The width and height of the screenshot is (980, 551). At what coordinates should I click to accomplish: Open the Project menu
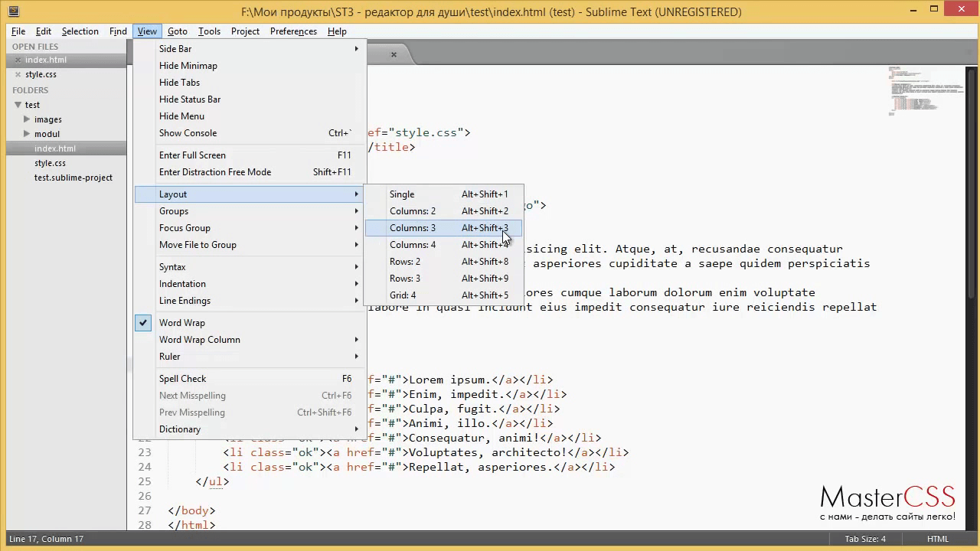click(245, 31)
